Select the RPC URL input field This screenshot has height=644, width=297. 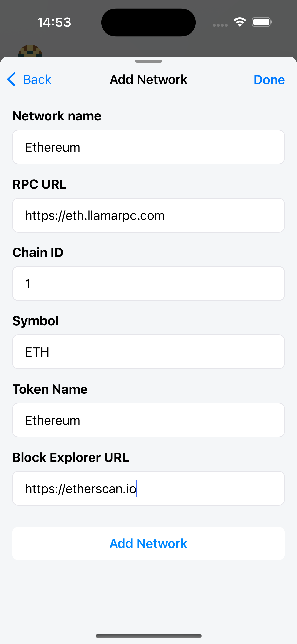[x=149, y=215]
